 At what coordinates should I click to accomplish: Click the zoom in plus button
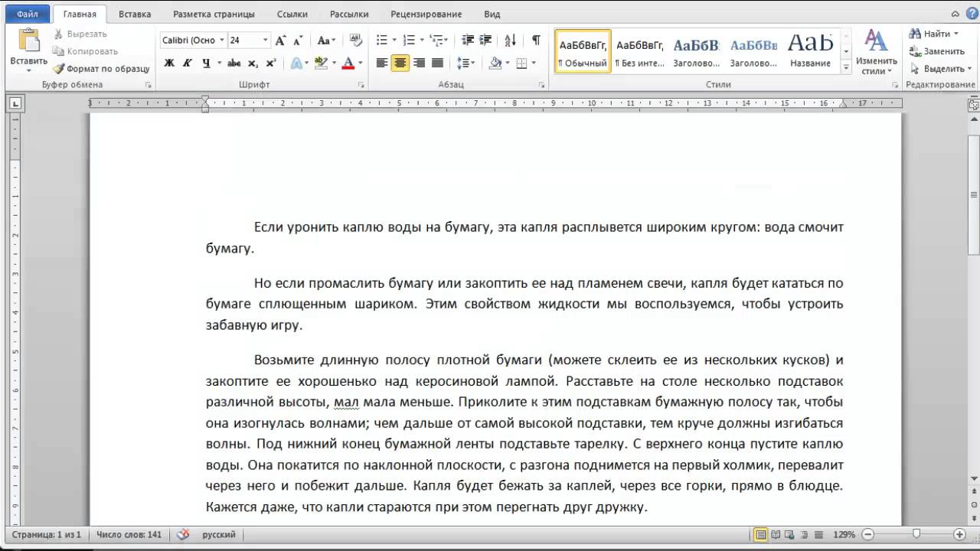[959, 534]
